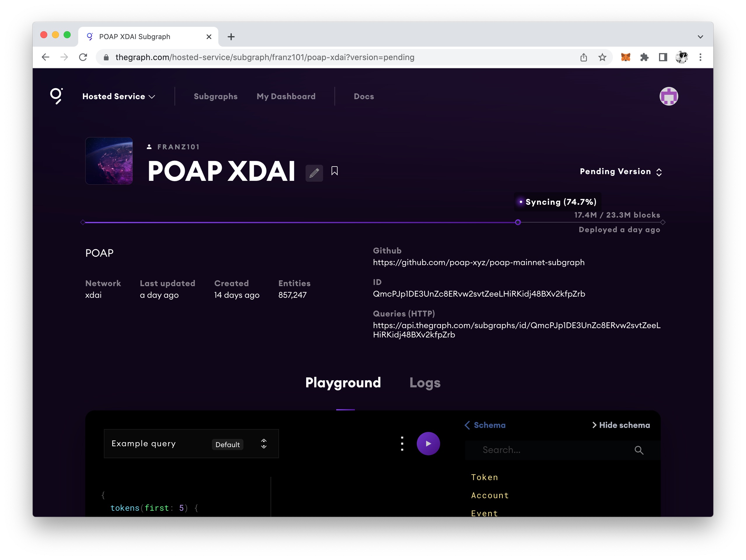Open My Dashboard

[x=286, y=96]
